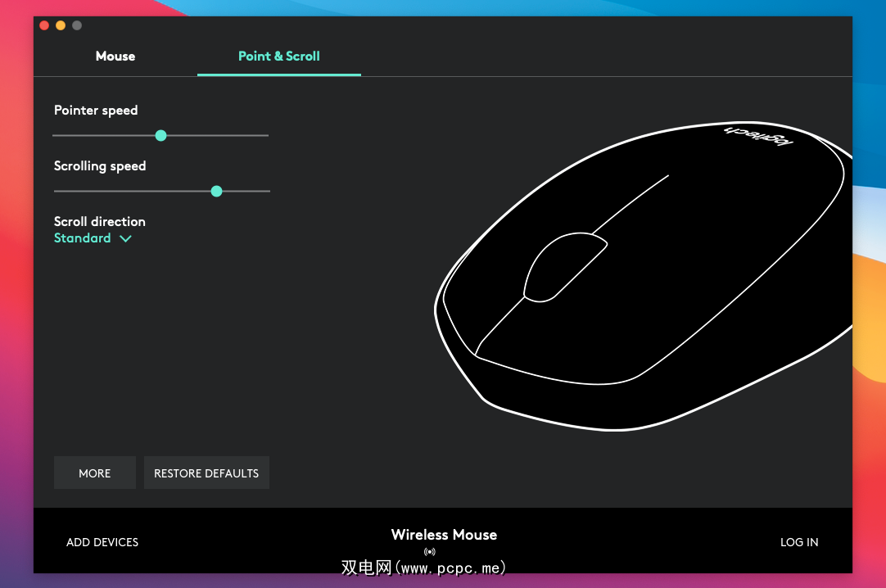The image size is (886, 588).
Task: Click the wireless receiver signal icon
Action: pos(430,552)
